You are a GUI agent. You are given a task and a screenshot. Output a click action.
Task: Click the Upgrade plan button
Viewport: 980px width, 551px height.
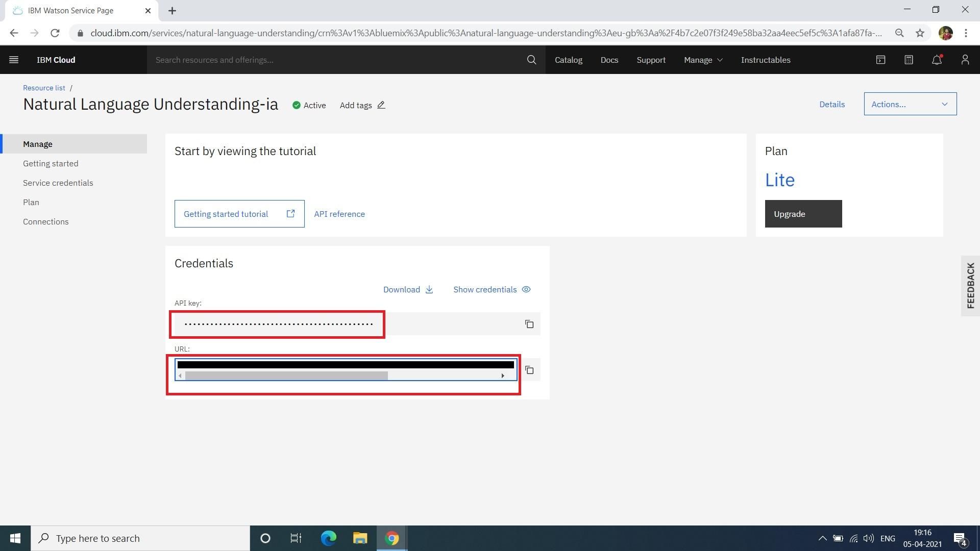coord(803,214)
